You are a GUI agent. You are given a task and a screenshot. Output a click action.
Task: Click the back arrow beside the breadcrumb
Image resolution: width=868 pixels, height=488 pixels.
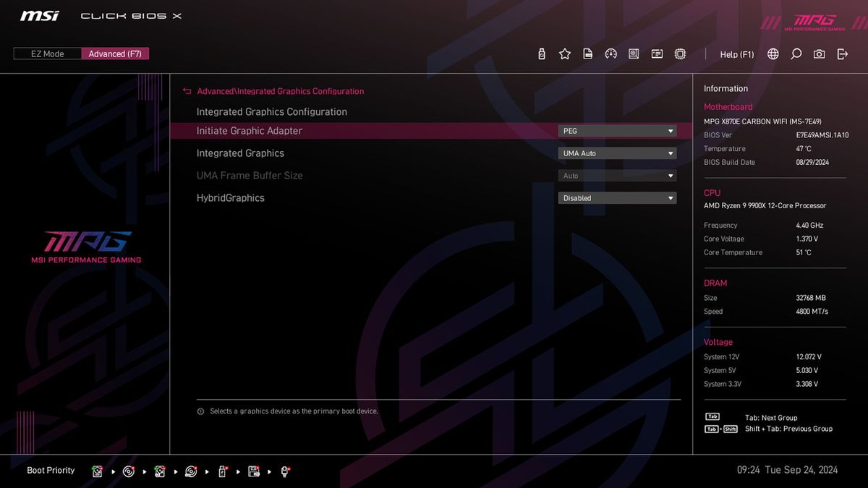tap(187, 92)
